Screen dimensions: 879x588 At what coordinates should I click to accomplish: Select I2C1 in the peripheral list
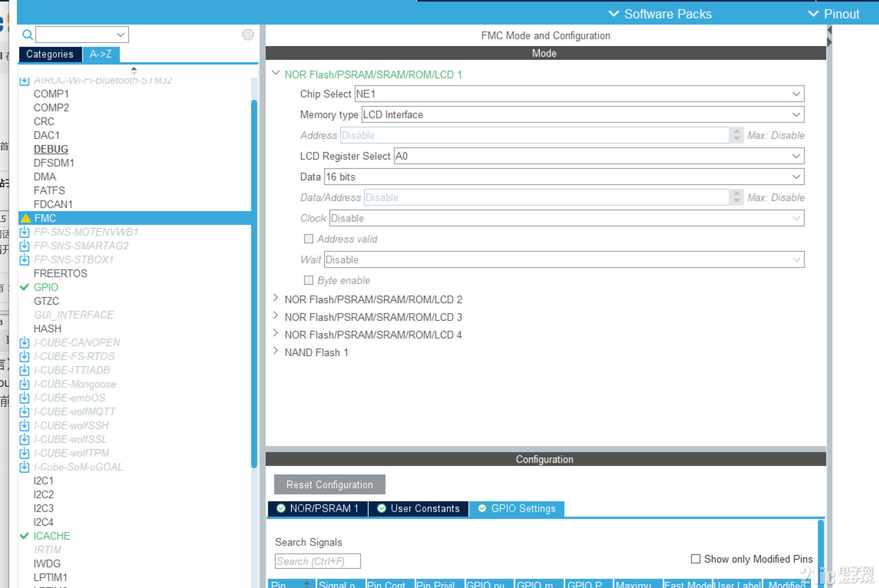click(x=44, y=481)
